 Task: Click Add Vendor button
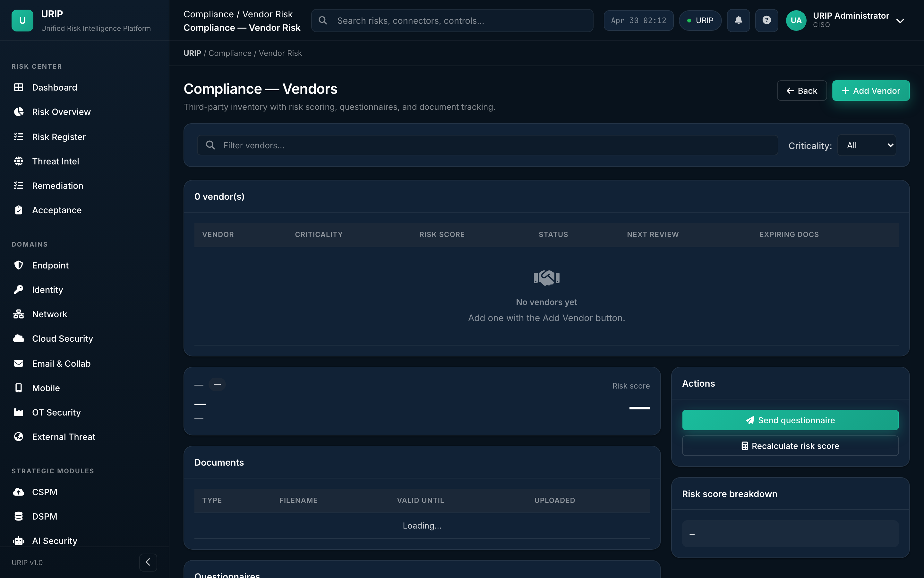pos(871,91)
